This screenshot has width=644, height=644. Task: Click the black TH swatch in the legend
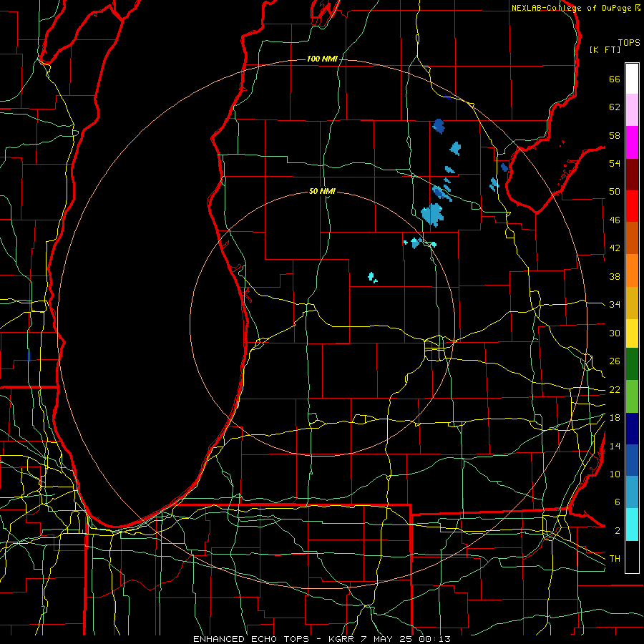point(632,557)
